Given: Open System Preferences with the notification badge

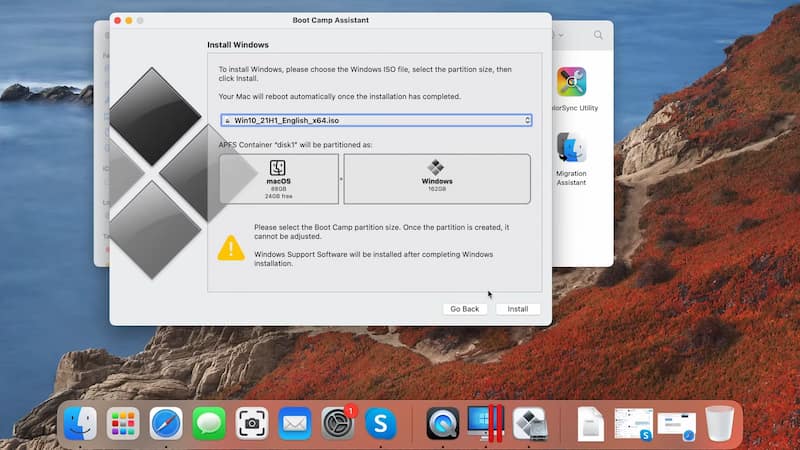Looking at the screenshot, I should coord(338,423).
